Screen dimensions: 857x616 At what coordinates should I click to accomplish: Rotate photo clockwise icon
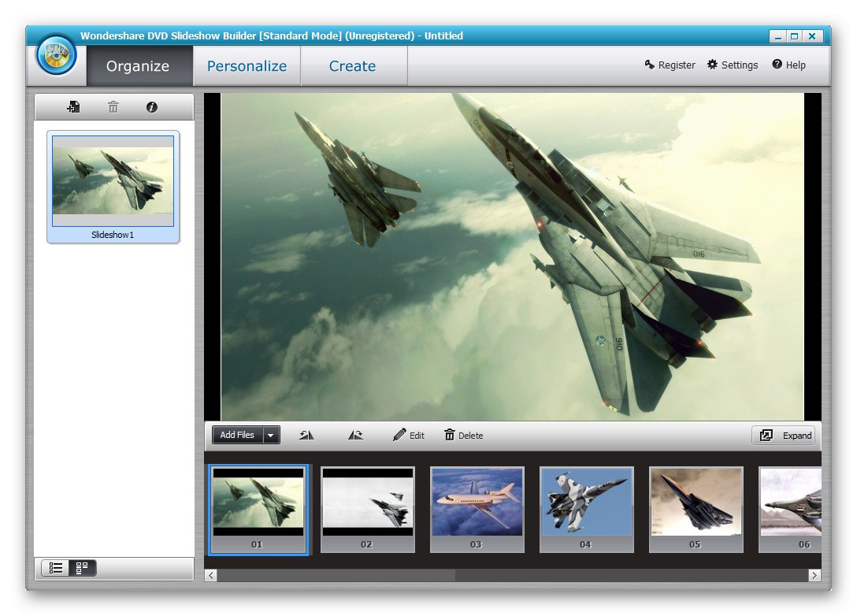(x=356, y=435)
